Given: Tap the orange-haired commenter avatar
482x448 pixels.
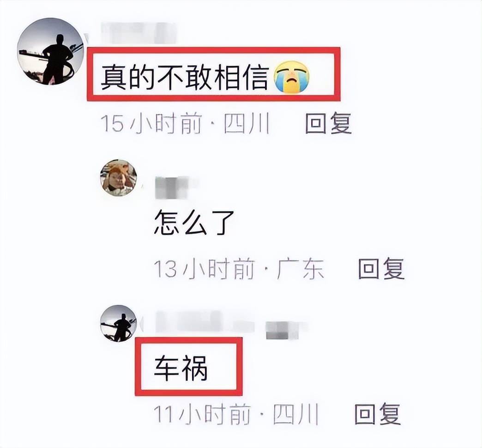Looking at the screenshot, I should point(119,178).
